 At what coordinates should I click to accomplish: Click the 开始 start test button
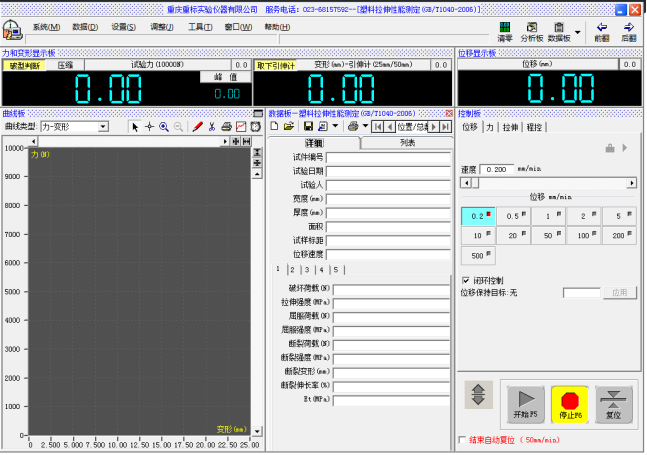(x=525, y=403)
